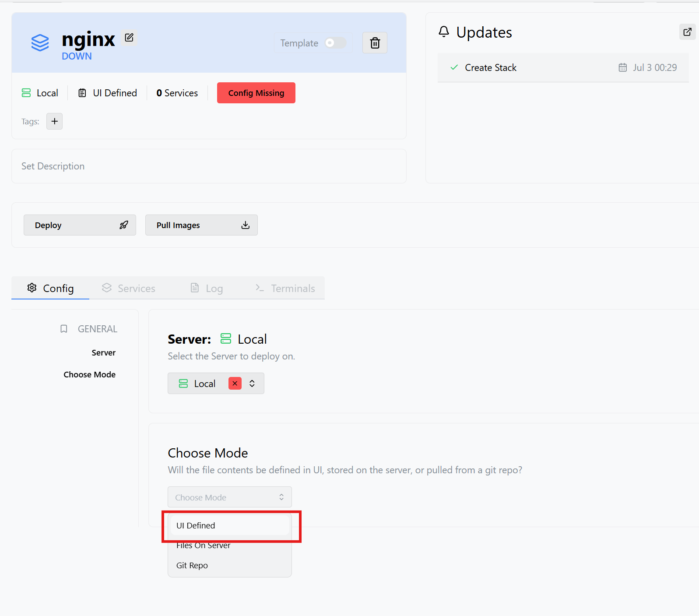Toggle the Template switch
Image resolution: width=699 pixels, height=616 pixels.
(x=335, y=42)
